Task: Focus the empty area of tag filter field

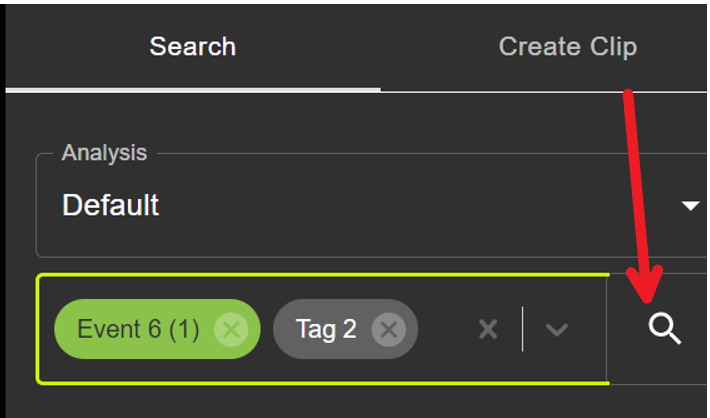Action: pyautogui.click(x=446, y=329)
